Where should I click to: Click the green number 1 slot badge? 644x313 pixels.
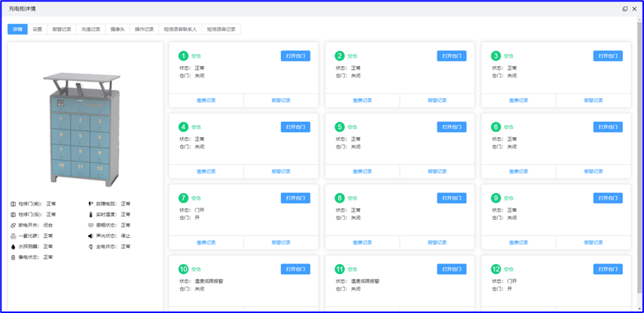[x=183, y=56]
